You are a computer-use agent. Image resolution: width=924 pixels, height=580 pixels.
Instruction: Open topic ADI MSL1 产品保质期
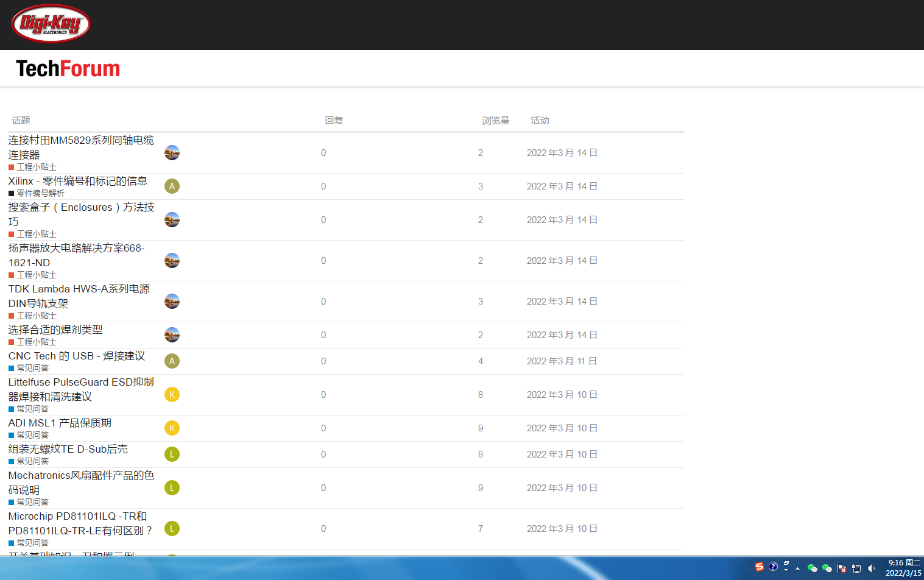[60, 423]
